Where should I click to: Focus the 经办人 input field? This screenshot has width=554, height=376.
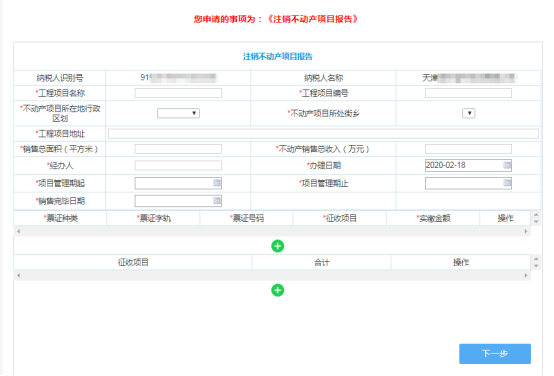[x=178, y=165]
